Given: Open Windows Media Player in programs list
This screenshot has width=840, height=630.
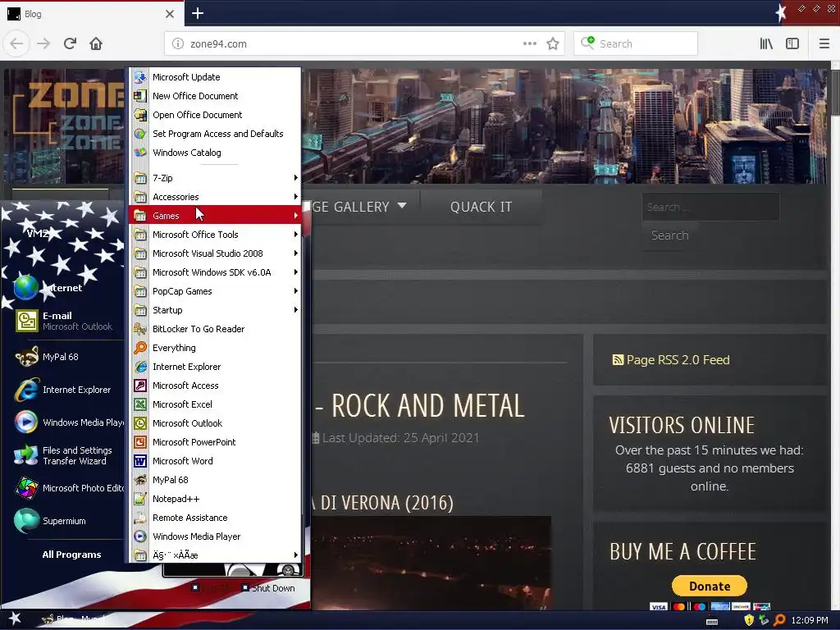Looking at the screenshot, I should coord(214,536).
